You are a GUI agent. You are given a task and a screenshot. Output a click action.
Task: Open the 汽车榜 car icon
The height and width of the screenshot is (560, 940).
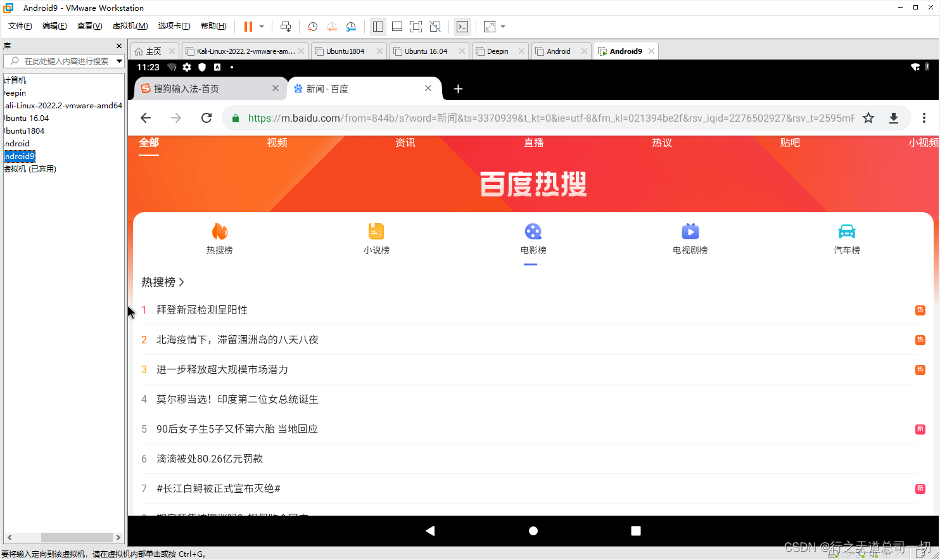coord(847,231)
